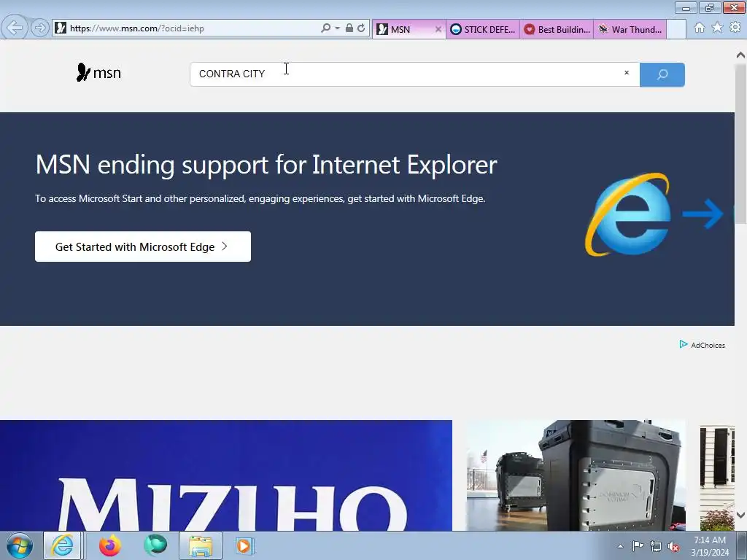Image resolution: width=747 pixels, height=560 pixels.
Task: Click the Internet Explorer taskbar icon
Action: tap(63, 545)
